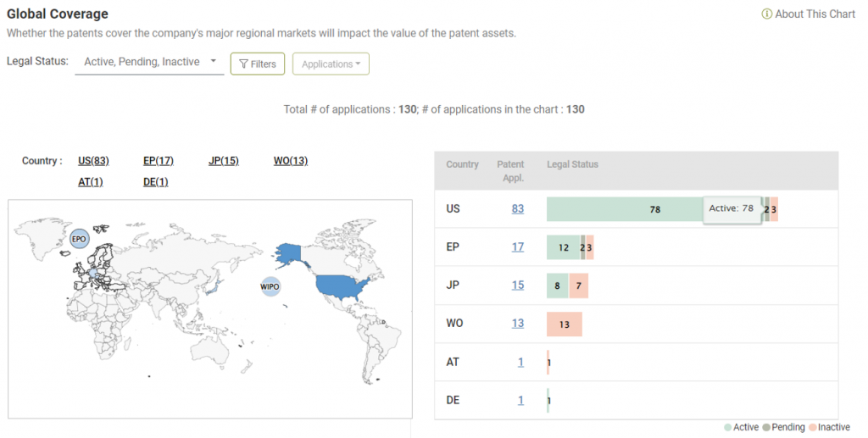This screenshot has width=868, height=438.
Task: Open the Filters funnel button
Action: [258, 64]
